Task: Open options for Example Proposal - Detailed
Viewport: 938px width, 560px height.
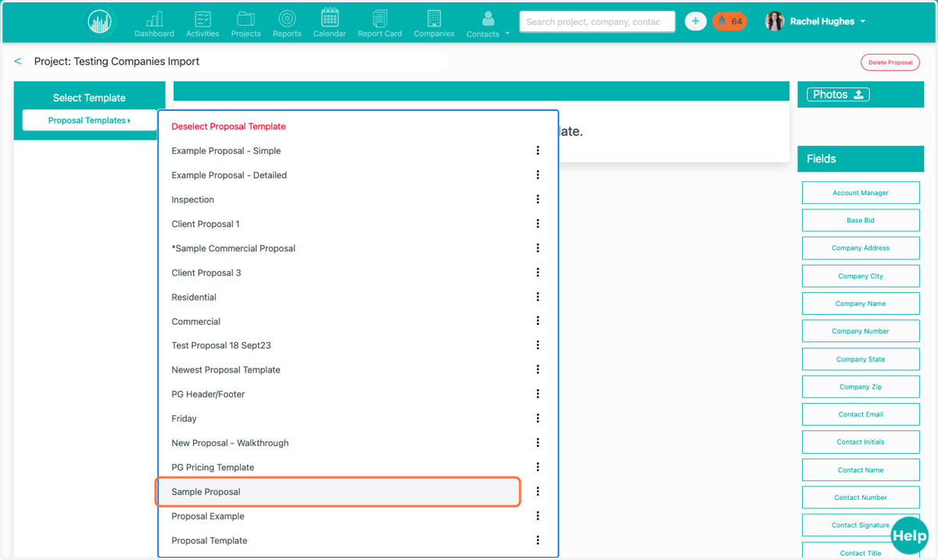Action: pyautogui.click(x=538, y=175)
